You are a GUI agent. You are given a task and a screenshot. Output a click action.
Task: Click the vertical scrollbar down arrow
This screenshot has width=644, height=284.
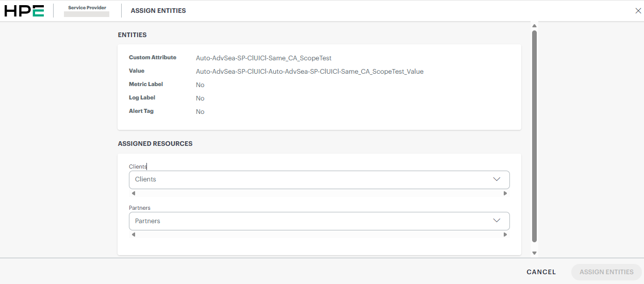534,253
